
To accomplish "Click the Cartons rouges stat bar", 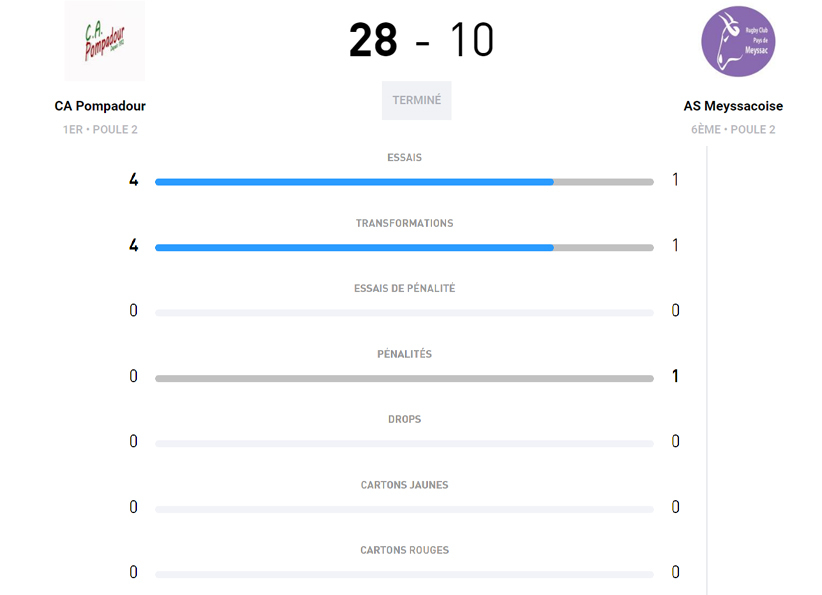I will click(404, 574).
